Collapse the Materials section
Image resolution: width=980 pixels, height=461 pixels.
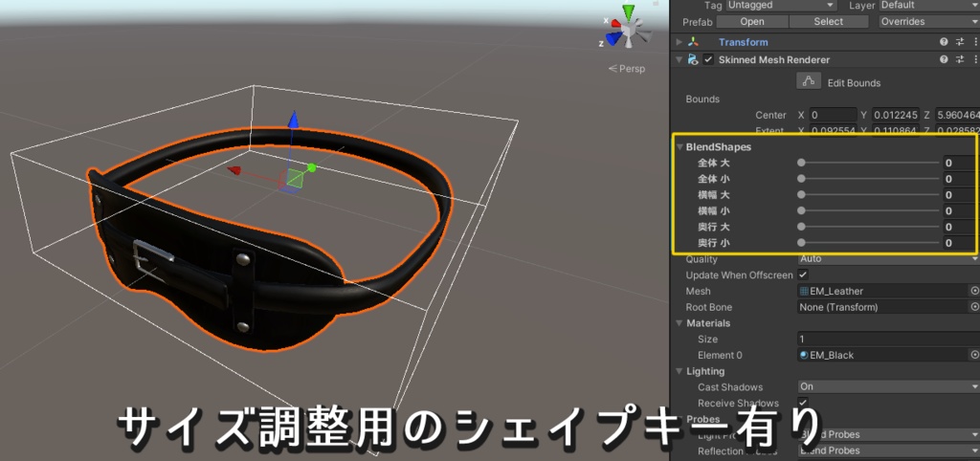click(680, 323)
